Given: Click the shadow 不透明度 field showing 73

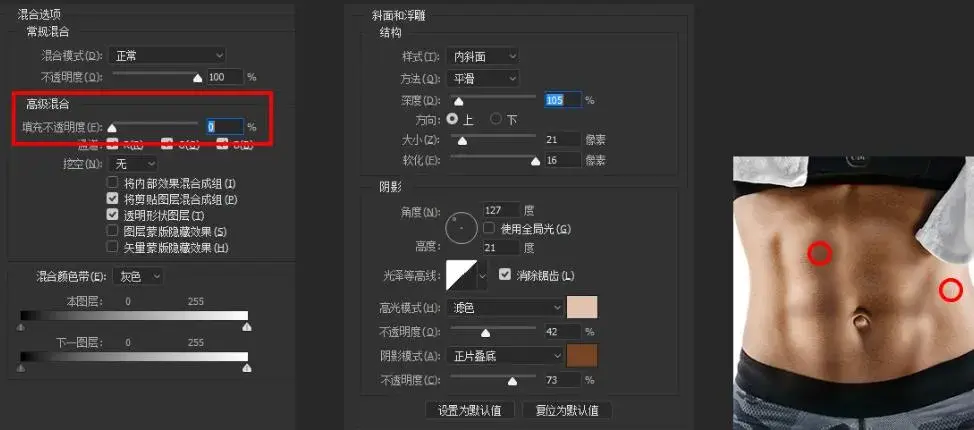Looking at the screenshot, I should 563,379.
